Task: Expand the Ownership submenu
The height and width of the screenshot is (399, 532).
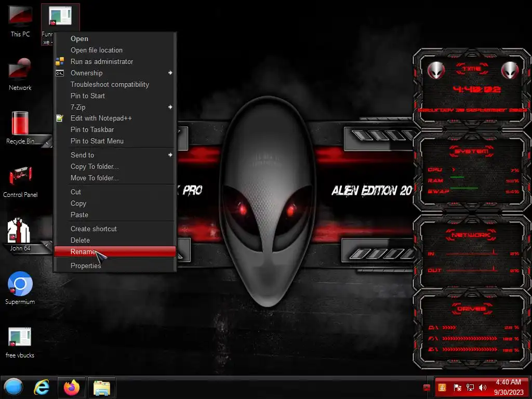Action: [115, 73]
